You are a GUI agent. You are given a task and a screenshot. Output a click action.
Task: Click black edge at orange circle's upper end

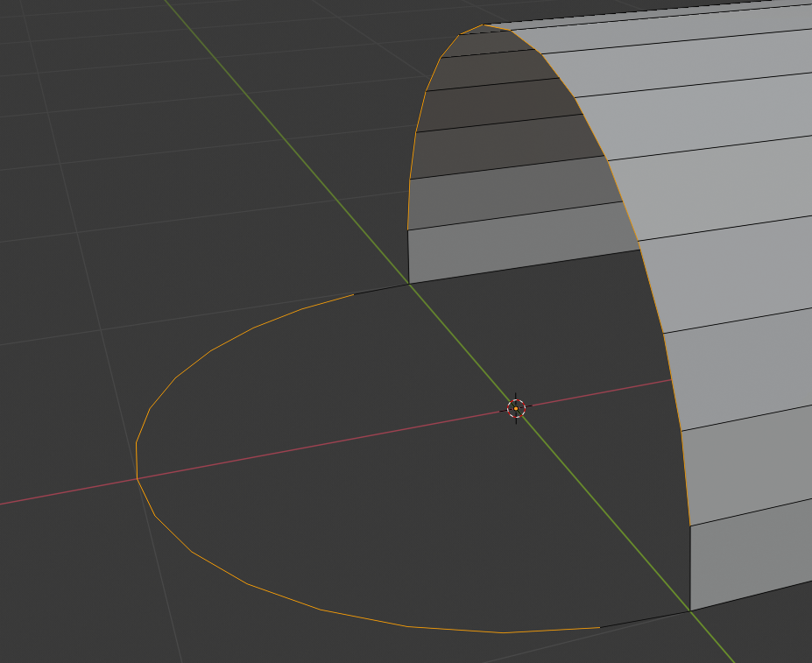pyautogui.click(x=381, y=289)
